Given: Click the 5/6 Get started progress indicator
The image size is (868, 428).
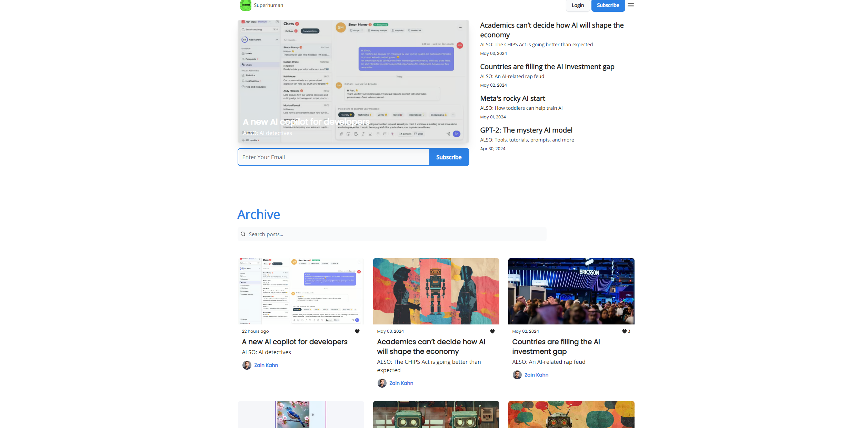Looking at the screenshot, I should [x=245, y=40].
